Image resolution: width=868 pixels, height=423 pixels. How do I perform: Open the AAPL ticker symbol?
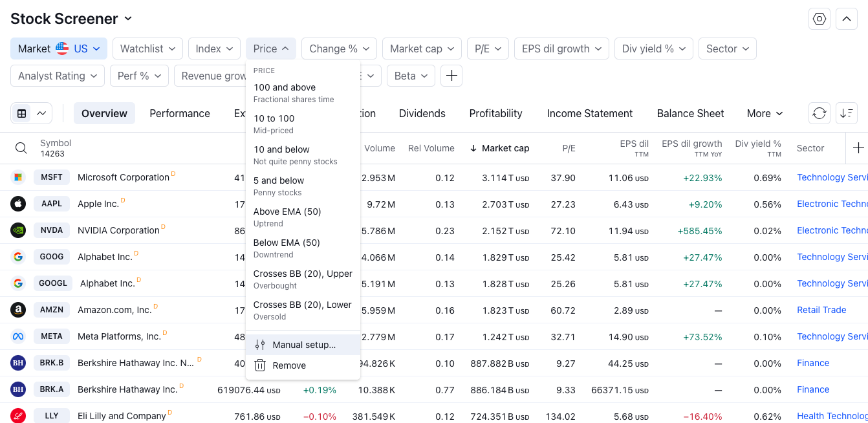click(52, 204)
